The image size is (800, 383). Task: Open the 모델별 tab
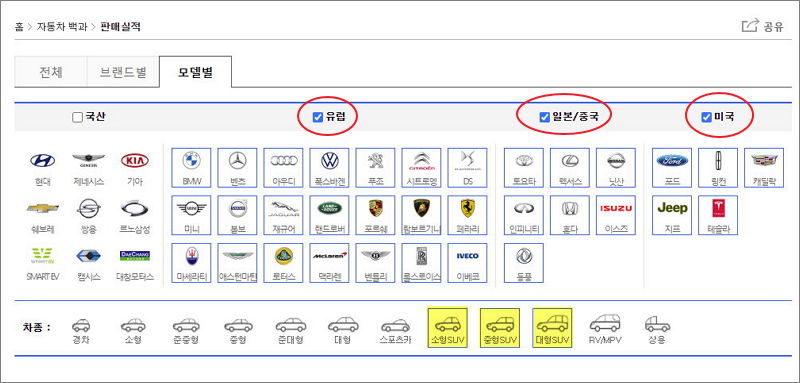(x=195, y=72)
